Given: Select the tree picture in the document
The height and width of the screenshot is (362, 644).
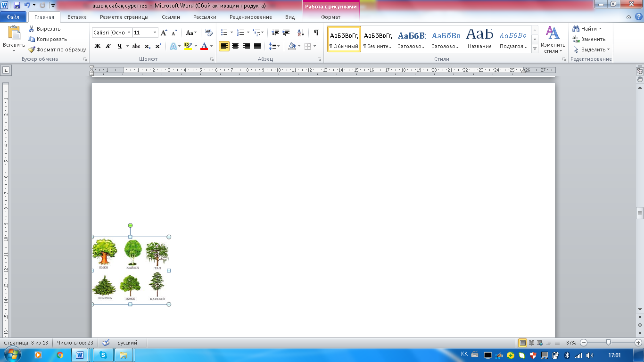Looking at the screenshot, I should pyautogui.click(x=130, y=271).
